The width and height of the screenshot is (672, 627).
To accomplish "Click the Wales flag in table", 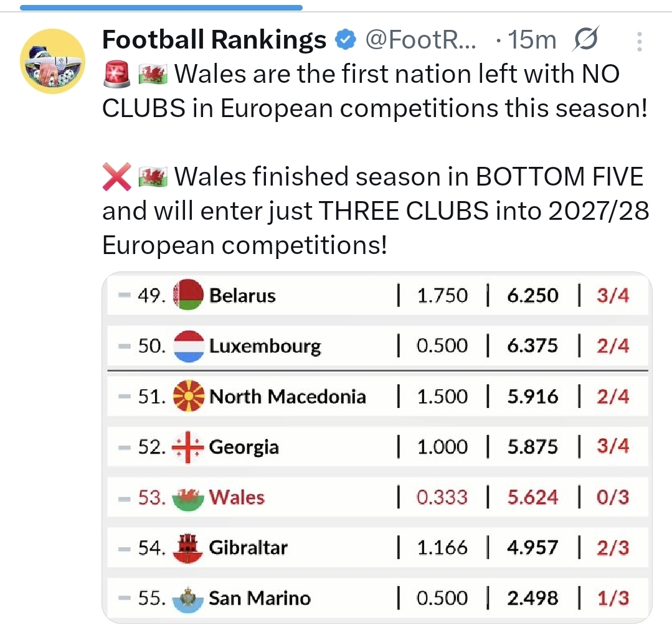I will click(189, 497).
